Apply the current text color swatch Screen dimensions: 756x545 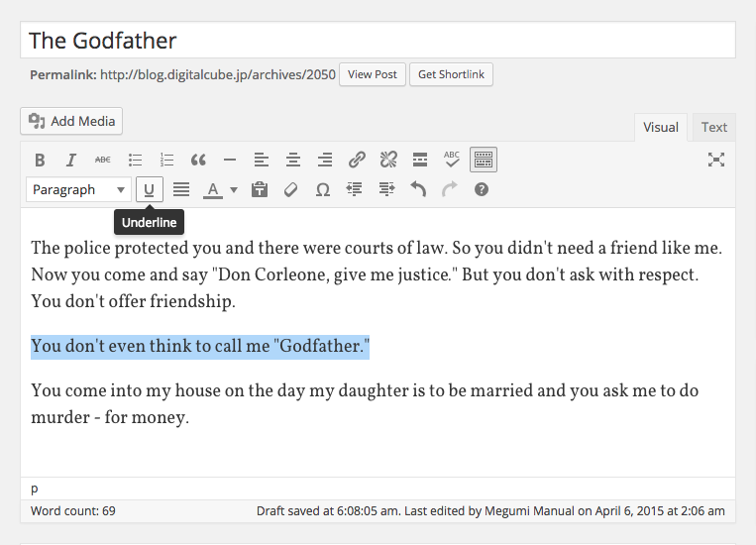(212, 189)
